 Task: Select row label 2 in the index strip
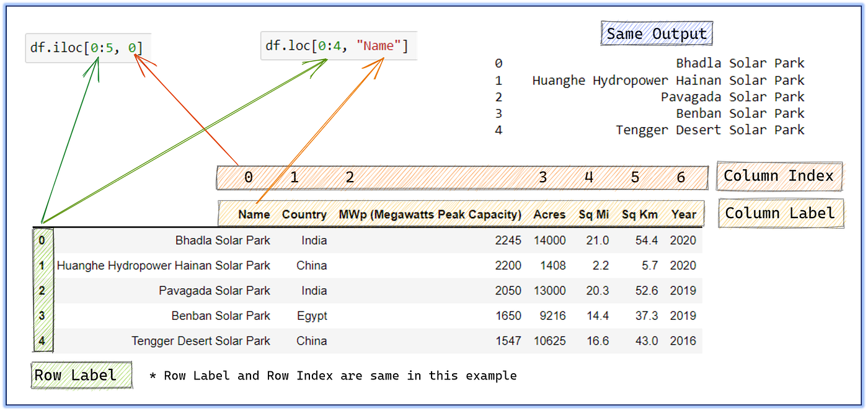click(42, 290)
